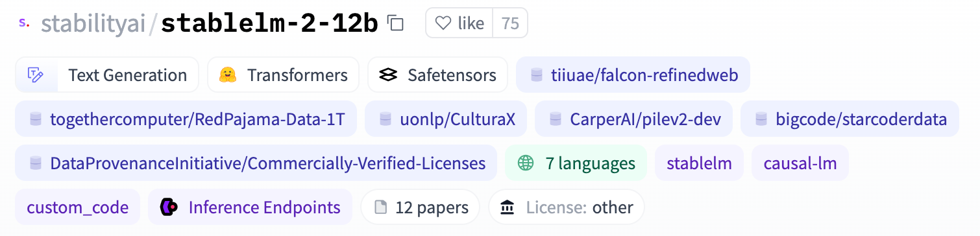This screenshot has height=236, width=980.
Task: Open tiiuae/falcon-refinedweb dataset tag
Action: click(x=633, y=75)
